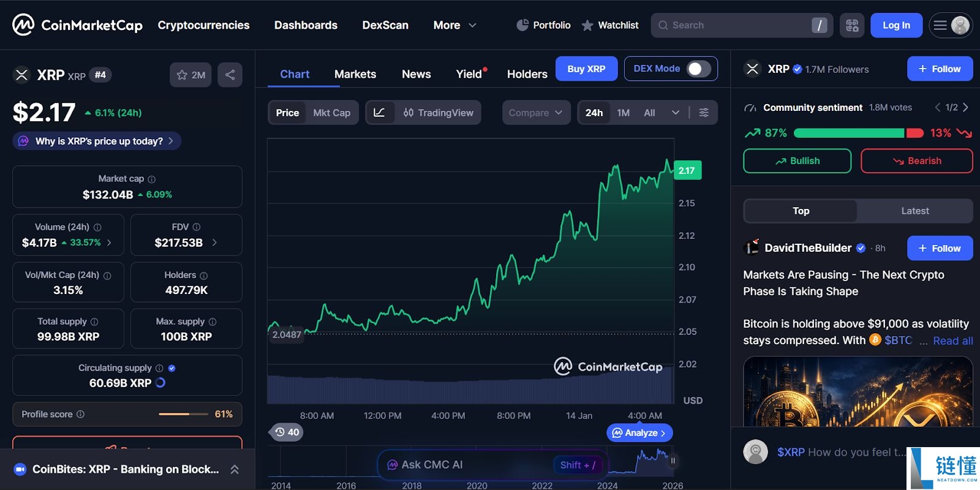Screen dimensions: 980x490
Task: Select the 24h time range
Action: (x=594, y=113)
